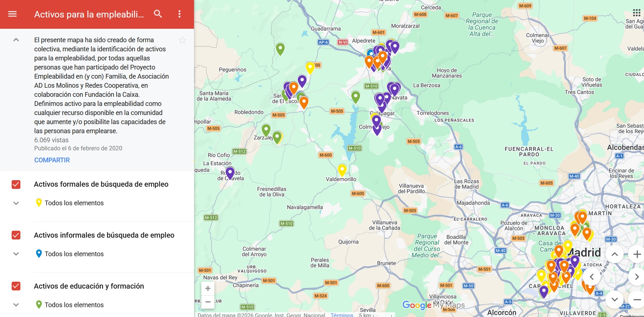The height and width of the screenshot is (317, 644).
Task: Open the hamburger menu in the header
Action: 12,14
